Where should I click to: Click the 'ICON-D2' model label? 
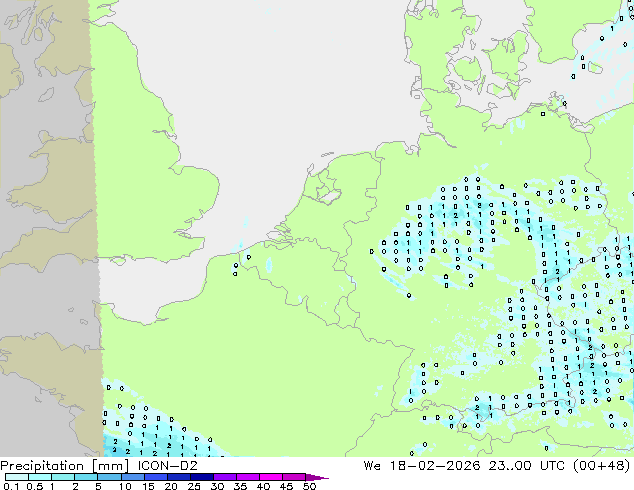pyautogui.click(x=167, y=465)
